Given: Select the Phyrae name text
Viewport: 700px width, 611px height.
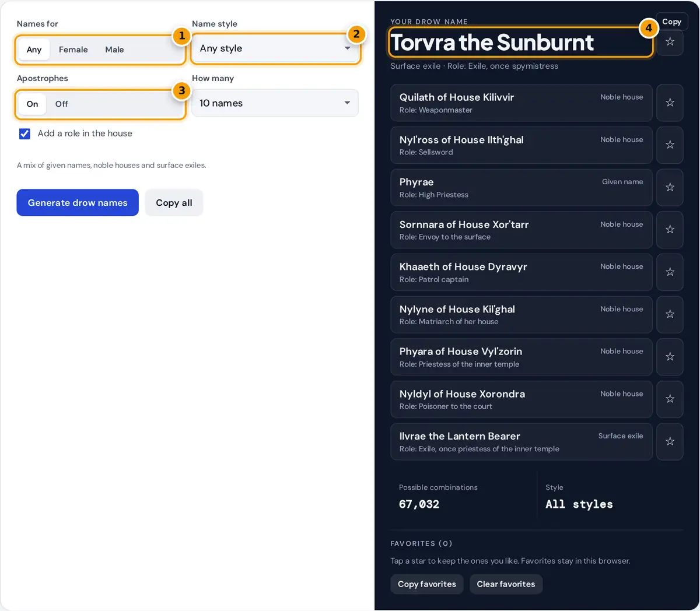Looking at the screenshot, I should [x=416, y=182].
